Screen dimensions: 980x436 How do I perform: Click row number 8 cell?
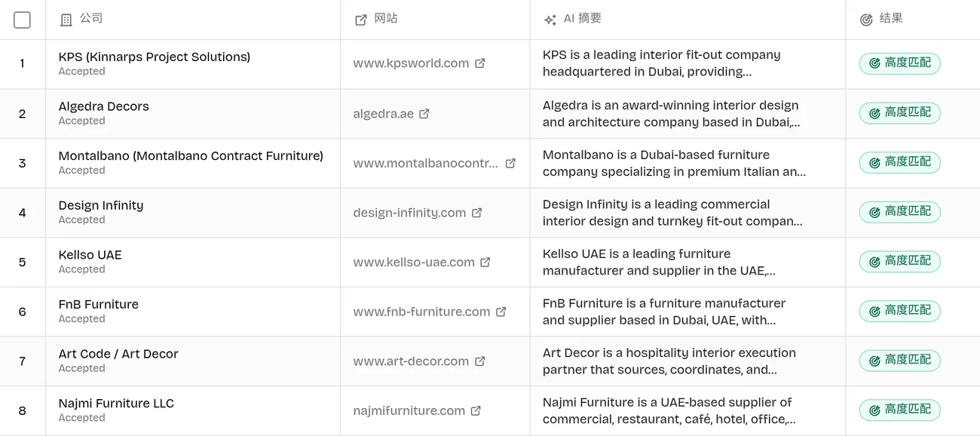(x=22, y=411)
